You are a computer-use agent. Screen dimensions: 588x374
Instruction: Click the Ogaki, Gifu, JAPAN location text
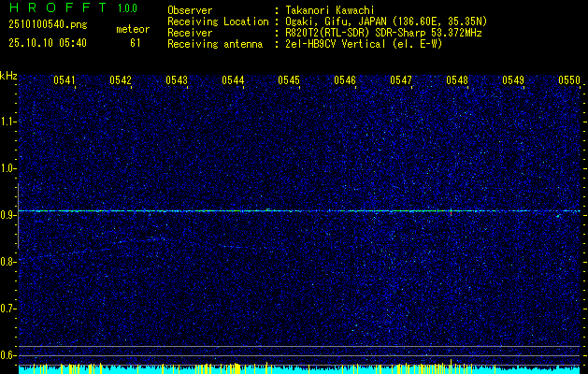(386, 22)
